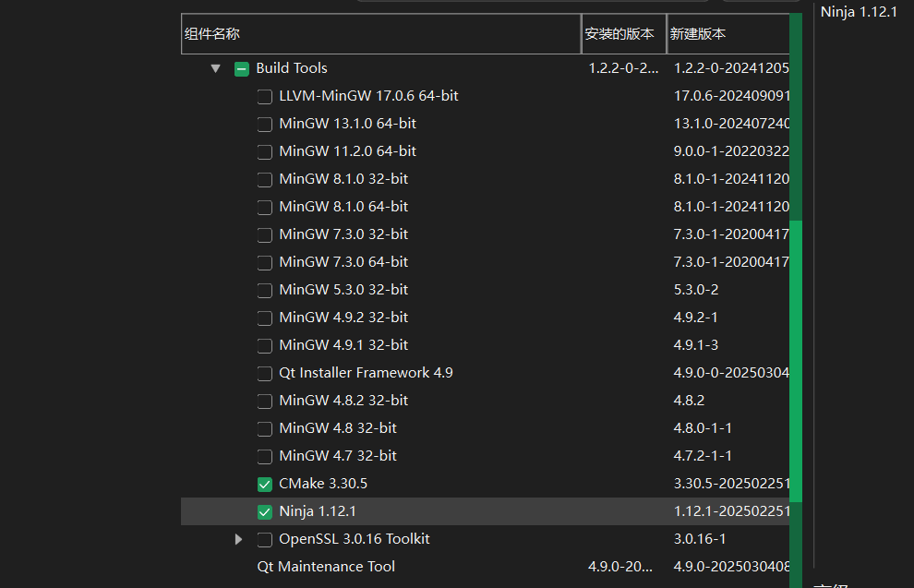Select the MinGW 5.3.0 32-bit label
The image size is (914, 588).
(x=343, y=290)
